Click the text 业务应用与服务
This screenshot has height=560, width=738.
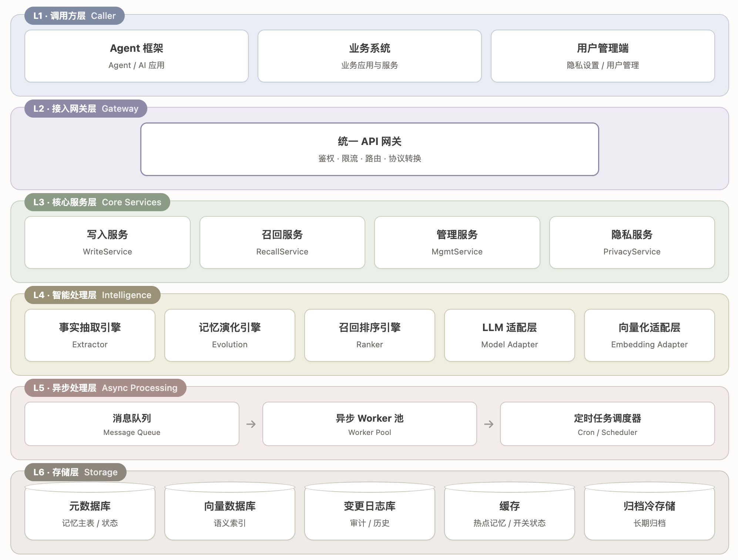click(x=370, y=65)
